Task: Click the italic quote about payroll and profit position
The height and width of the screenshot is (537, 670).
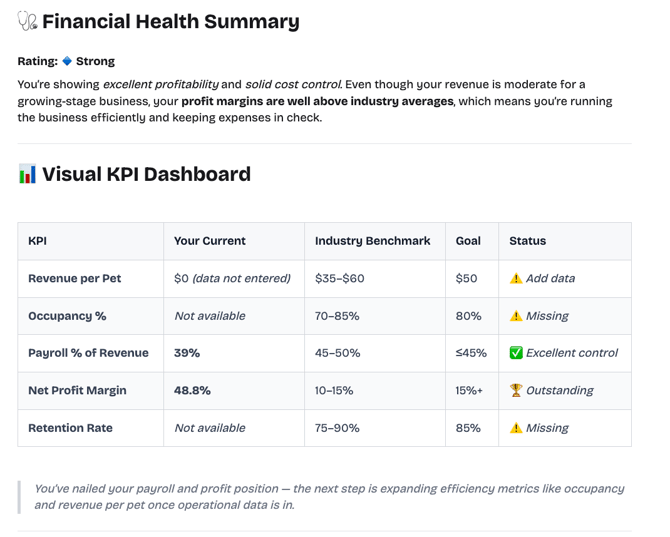Action: (328, 496)
